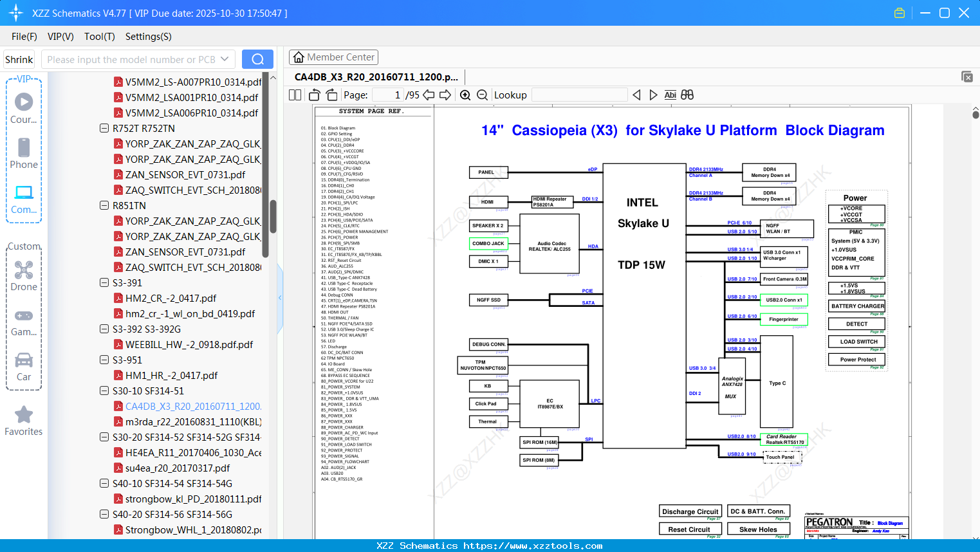Screen dimensions: 980x552
Task: Rotate page counterclockwise
Action: coord(315,95)
